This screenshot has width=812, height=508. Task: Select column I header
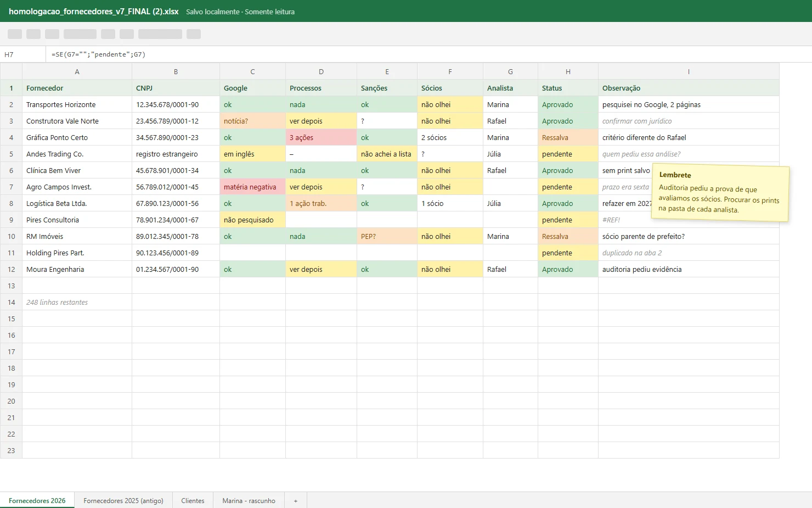click(689, 71)
